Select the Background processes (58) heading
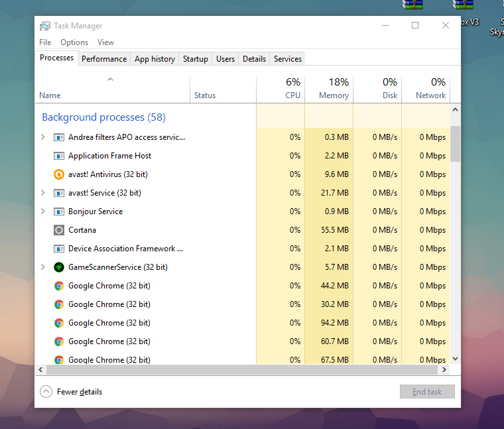This screenshot has width=504, height=429. click(104, 117)
